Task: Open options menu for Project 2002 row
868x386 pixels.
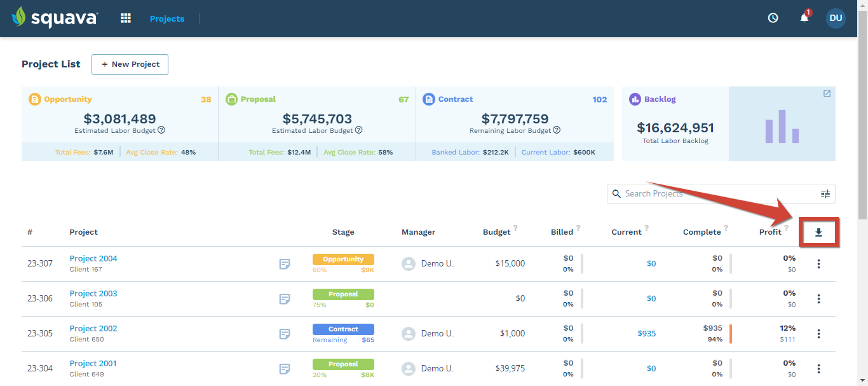Action: tap(818, 333)
